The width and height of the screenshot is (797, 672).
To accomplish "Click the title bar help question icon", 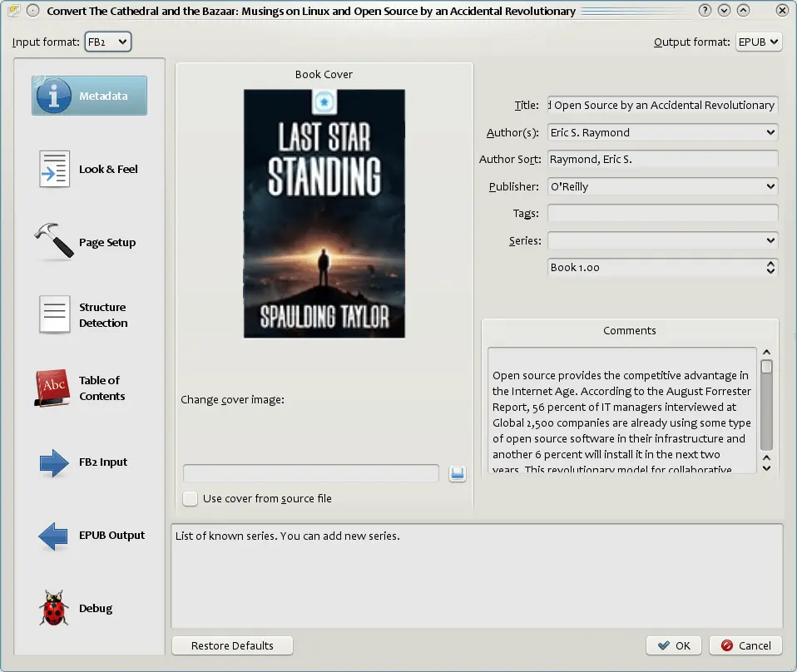I will tap(705, 10).
